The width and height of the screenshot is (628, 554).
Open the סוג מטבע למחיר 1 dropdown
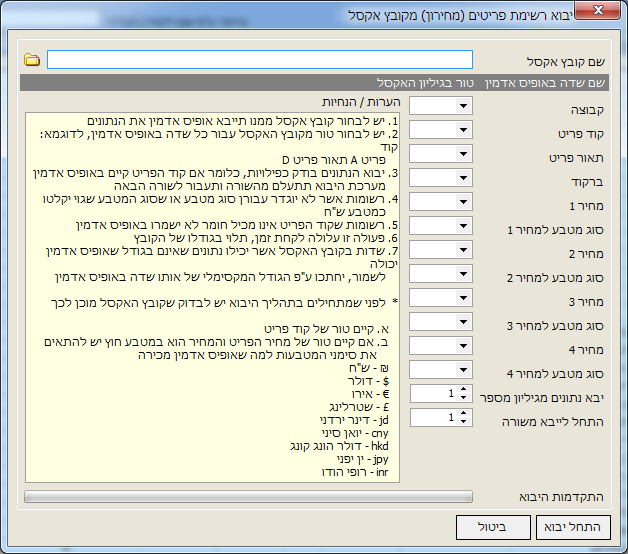coord(463,226)
